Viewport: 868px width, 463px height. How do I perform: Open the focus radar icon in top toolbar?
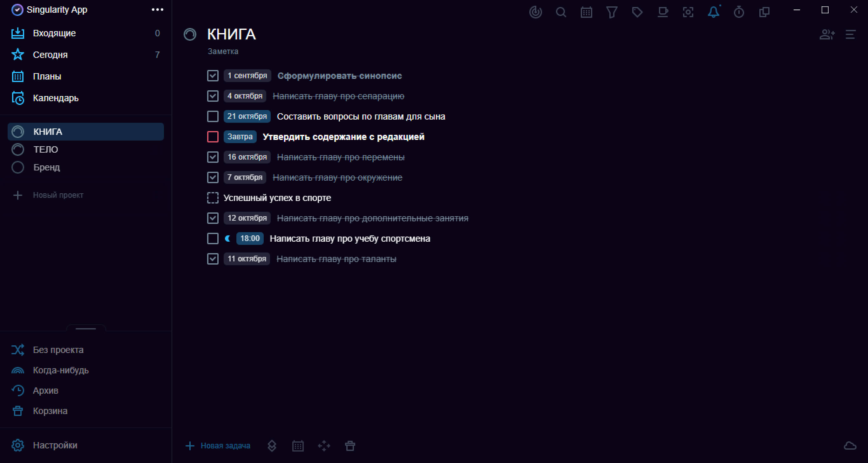(x=535, y=12)
